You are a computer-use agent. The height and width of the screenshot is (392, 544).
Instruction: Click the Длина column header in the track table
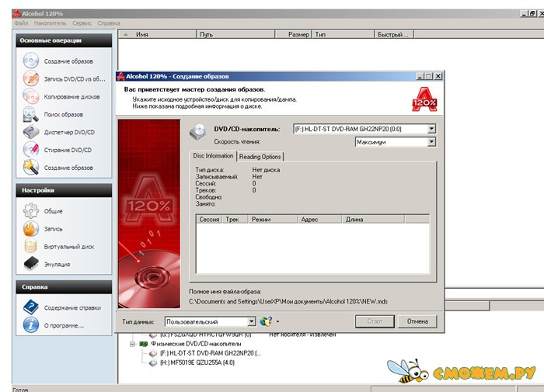[373, 220]
